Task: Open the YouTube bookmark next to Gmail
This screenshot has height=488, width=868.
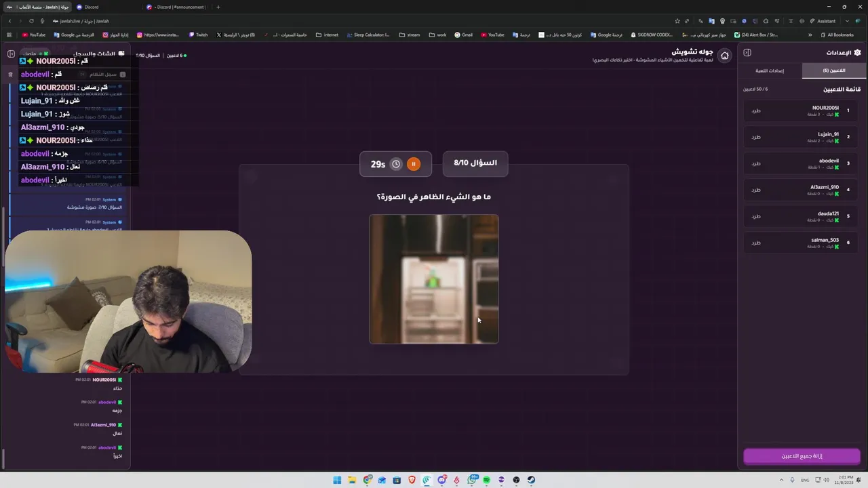Action: 492,35
